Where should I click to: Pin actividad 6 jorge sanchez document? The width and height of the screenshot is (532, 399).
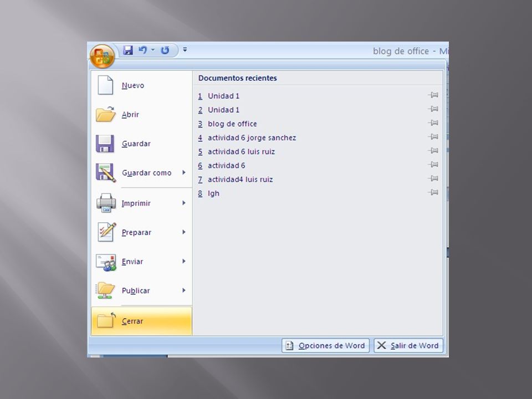point(433,137)
